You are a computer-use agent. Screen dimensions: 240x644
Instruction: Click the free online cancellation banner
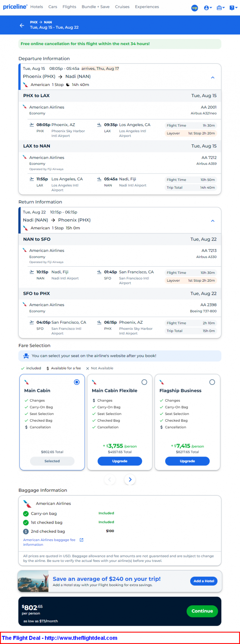(120, 44)
